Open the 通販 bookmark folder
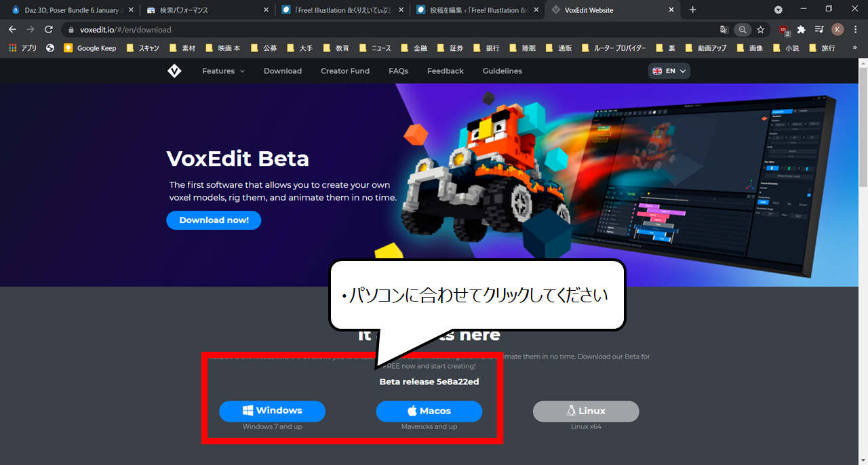868x465 pixels. coord(559,48)
